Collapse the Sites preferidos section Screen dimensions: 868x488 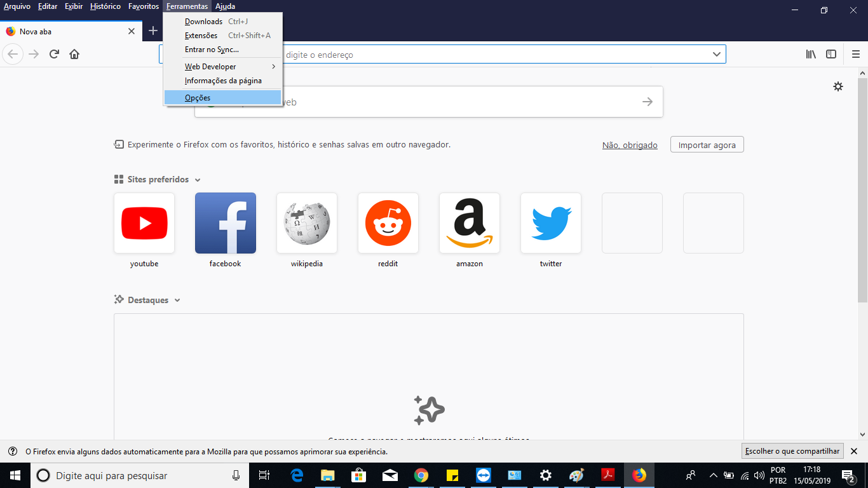[x=198, y=180]
